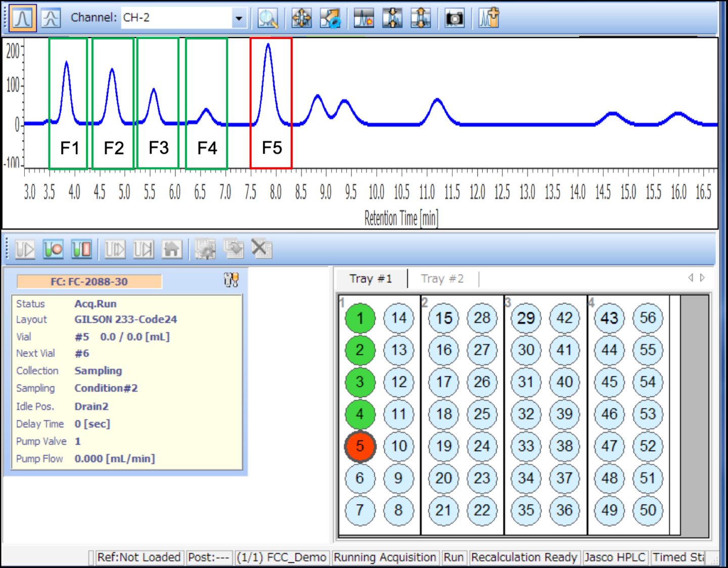Click the F5 fraction region on chromatogram
This screenshot has width=728, height=568.
(x=271, y=104)
